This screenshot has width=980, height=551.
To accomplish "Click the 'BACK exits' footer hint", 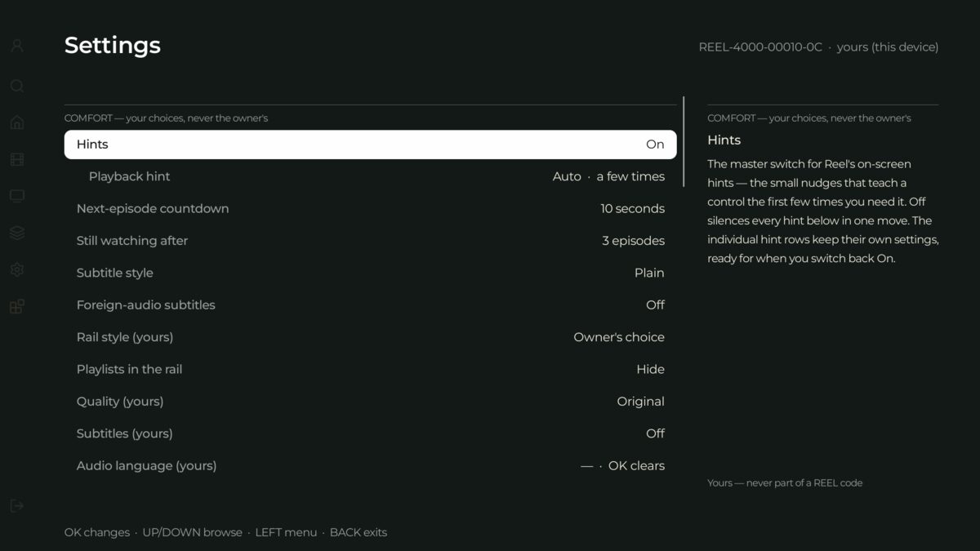I will point(359,532).
